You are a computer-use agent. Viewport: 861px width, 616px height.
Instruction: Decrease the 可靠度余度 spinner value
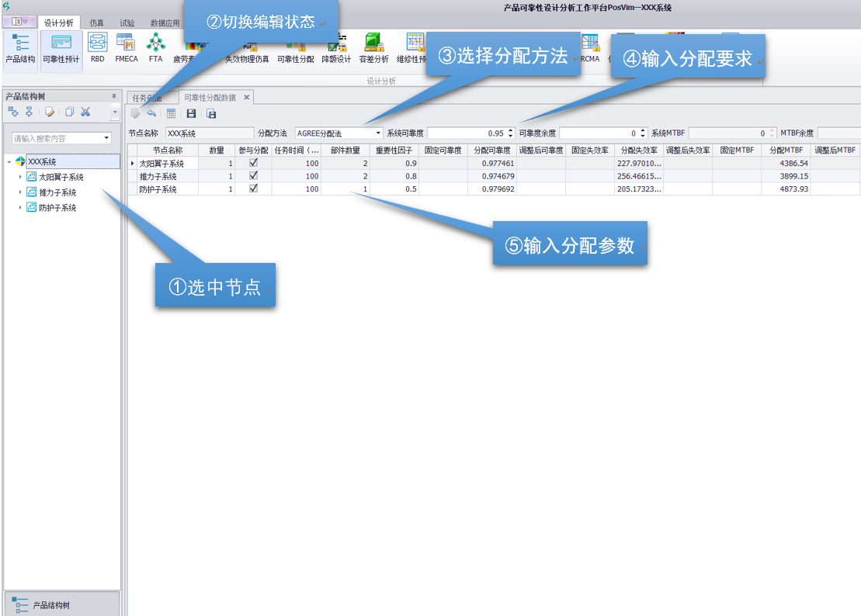tap(643, 136)
